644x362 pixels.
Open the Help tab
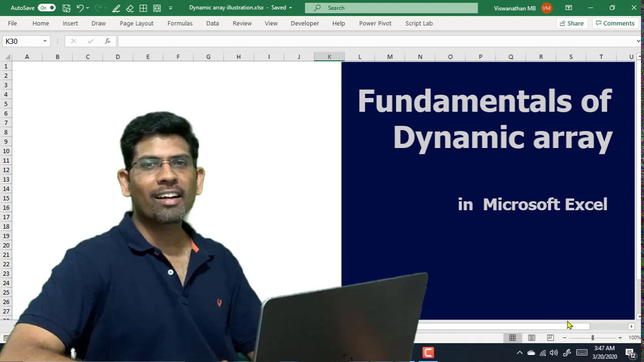pos(339,23)
